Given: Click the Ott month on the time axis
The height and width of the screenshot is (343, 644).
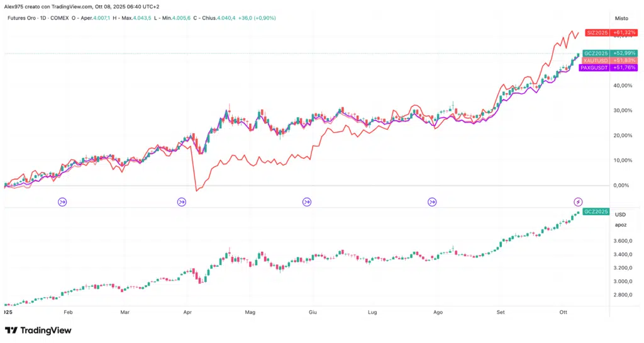Looking at the screenshot, I should 563,312.
